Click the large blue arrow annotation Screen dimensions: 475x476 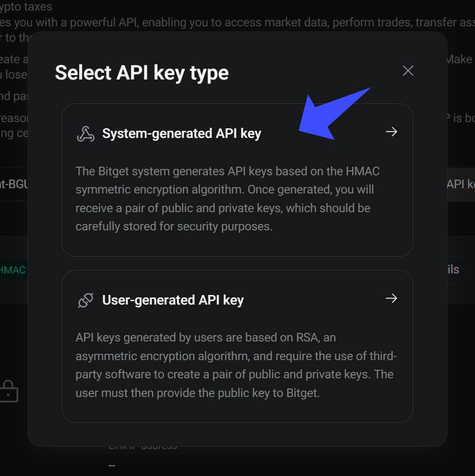(334, 114)
